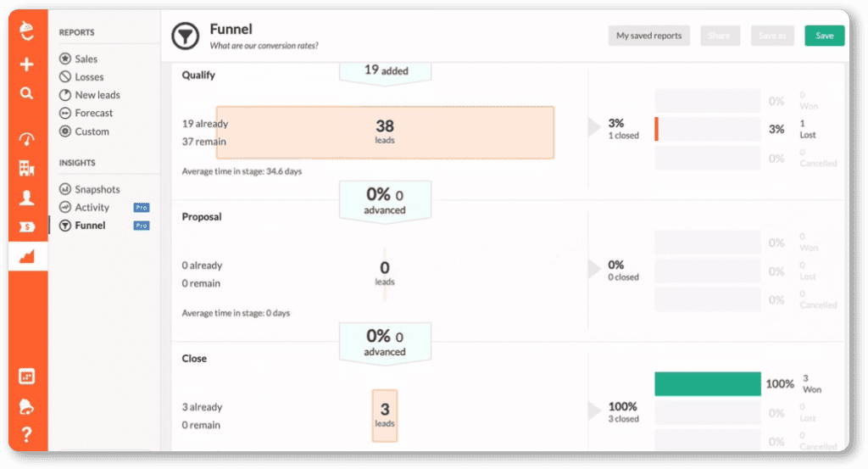Open the dashboard gauge icon
868x469 pixels.
click(27, 139)
